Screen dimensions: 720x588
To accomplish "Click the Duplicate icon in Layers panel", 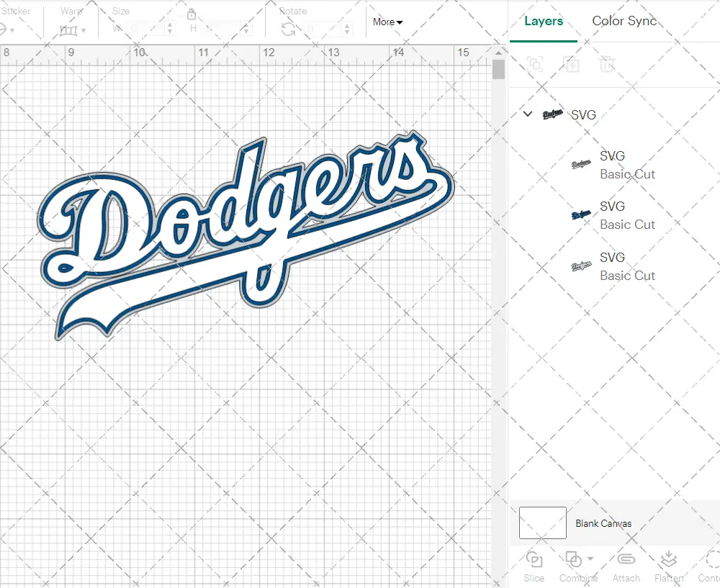I will (572, 64).
